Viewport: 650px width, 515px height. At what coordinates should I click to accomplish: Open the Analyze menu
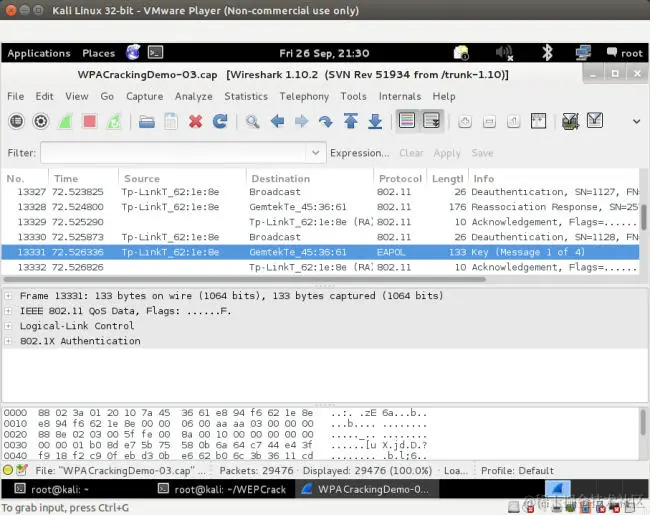tap(194, 96)
